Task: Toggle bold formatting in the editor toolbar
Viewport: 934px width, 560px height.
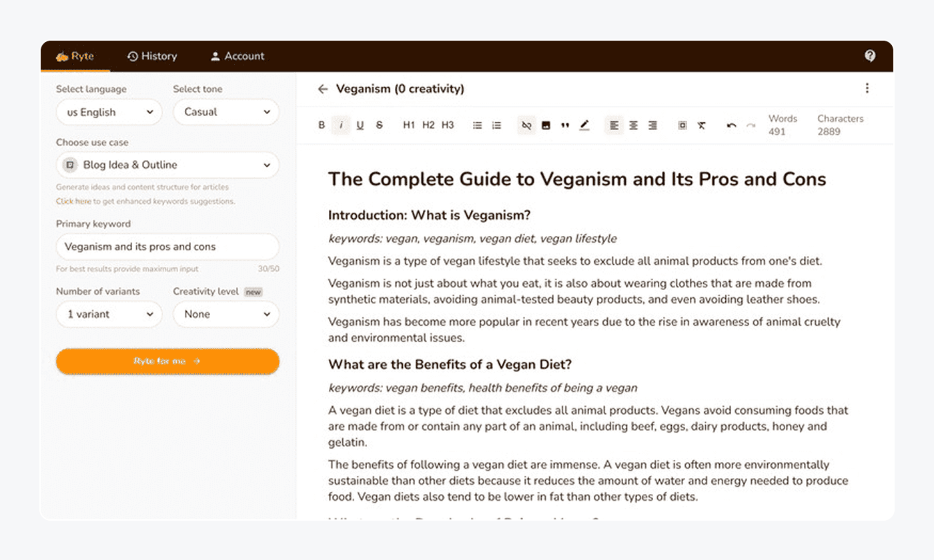Action: (322, 125)
